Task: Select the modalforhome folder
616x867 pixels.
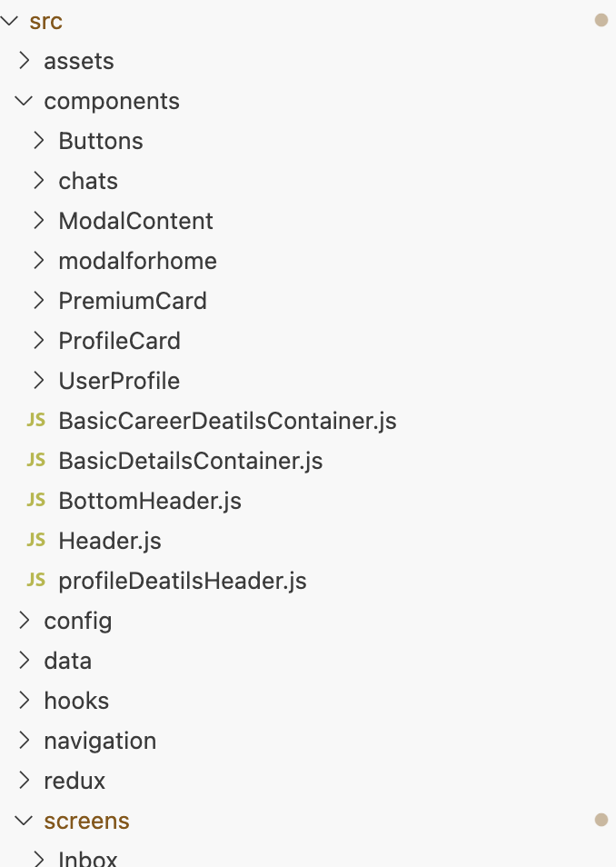Action: pyautogui.click(x=137, y=261)
